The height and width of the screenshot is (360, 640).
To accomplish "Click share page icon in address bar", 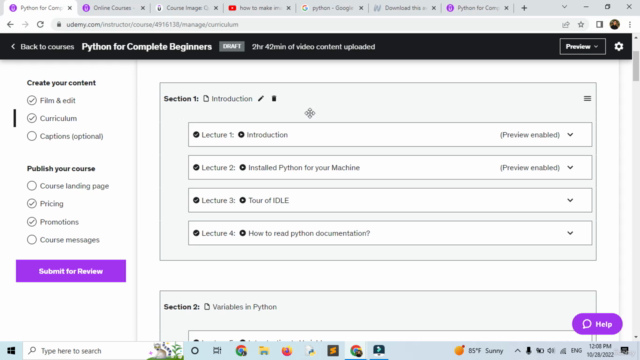I will pyautogui.click(x=566, y=24).
